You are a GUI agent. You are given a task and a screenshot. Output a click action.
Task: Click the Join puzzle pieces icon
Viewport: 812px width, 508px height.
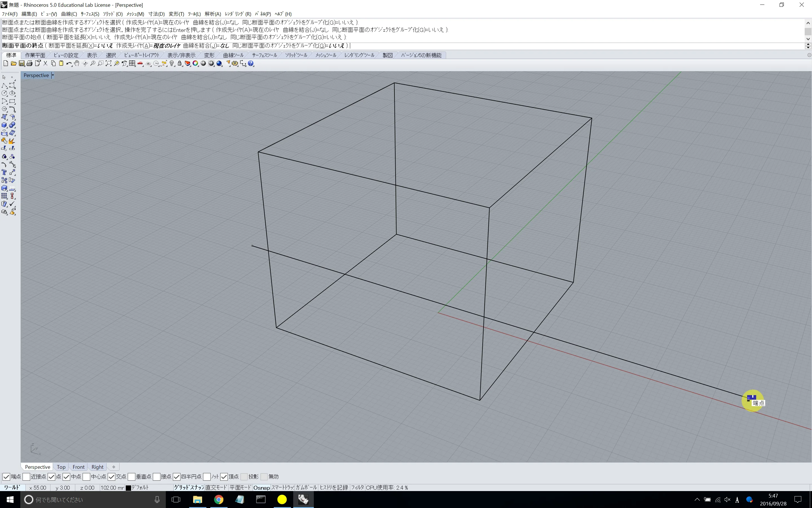click(4, 141)
